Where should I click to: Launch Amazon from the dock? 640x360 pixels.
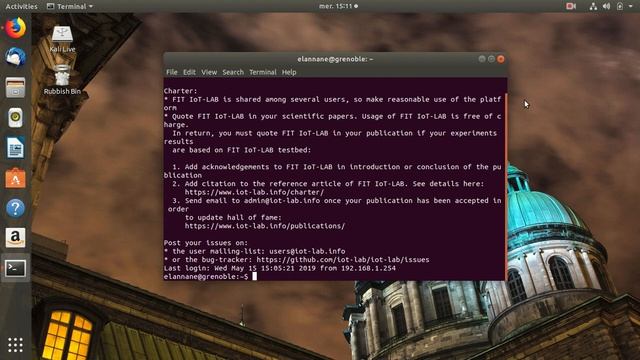[16, 238]
